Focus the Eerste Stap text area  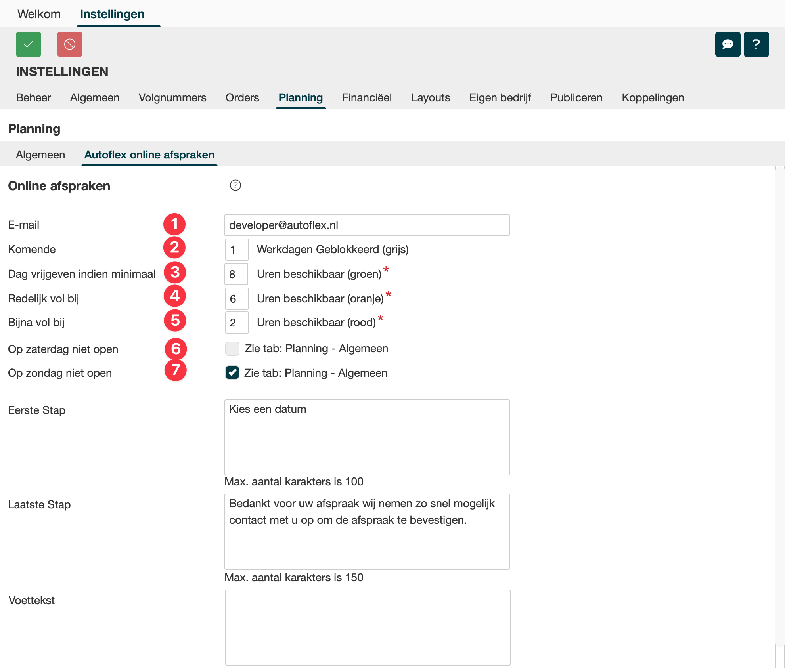click(x=367, y=437)
